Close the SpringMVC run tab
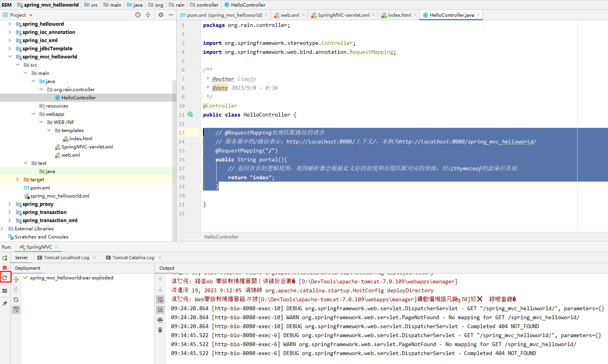 (57, 247)
